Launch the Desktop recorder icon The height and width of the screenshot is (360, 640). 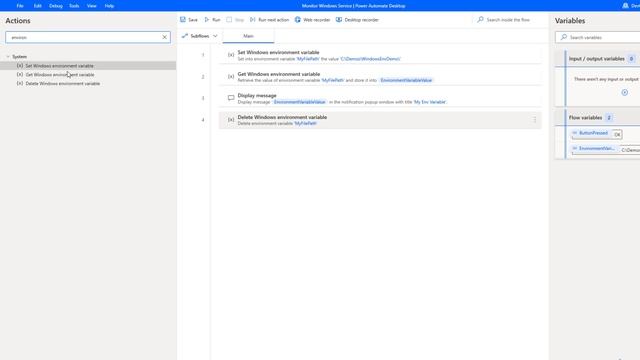[x=339, y=20]
